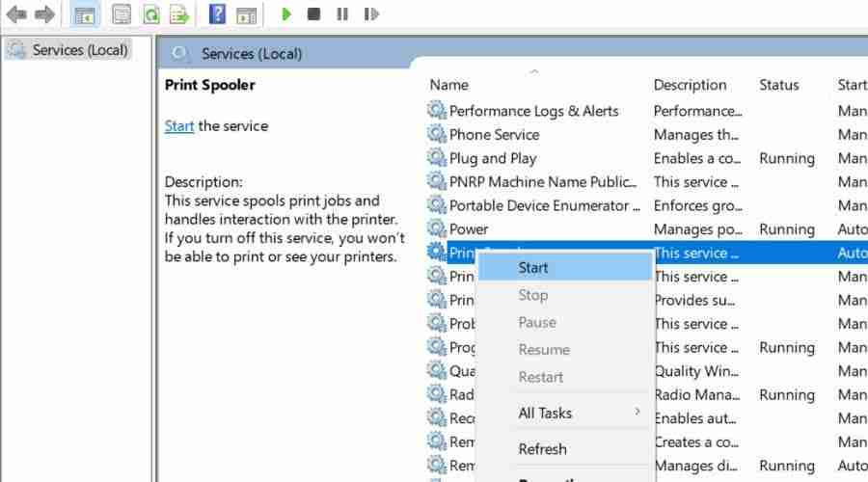Click the gear icon of Performance Logs & Alerts
Image resolution: width=868 pixels, height=482 pixels.
pos(436,111)
